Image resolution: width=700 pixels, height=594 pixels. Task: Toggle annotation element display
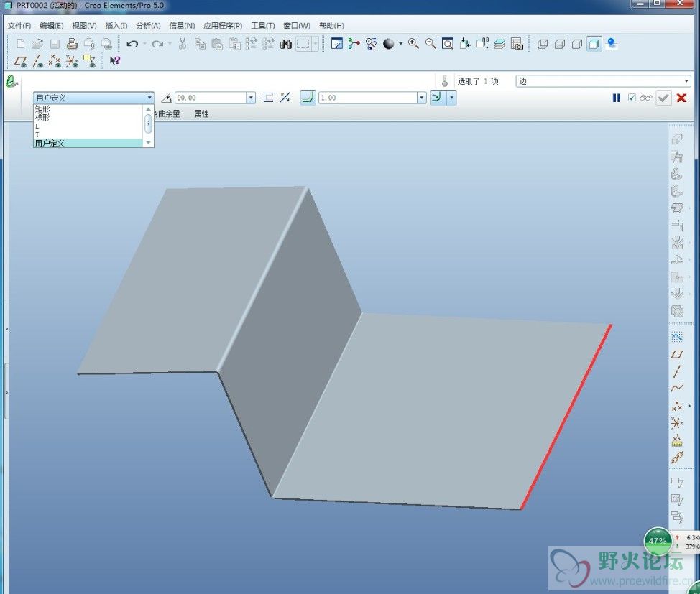click(89, 61)
